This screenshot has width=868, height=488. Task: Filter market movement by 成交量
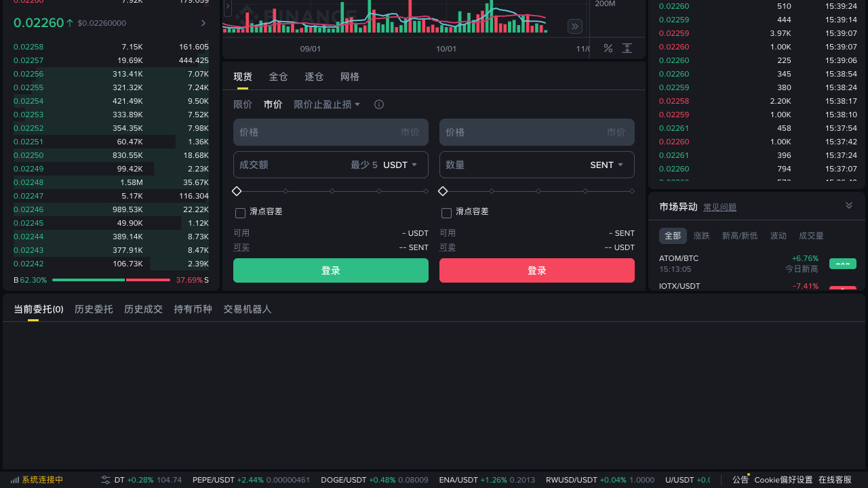pos(811,236)
